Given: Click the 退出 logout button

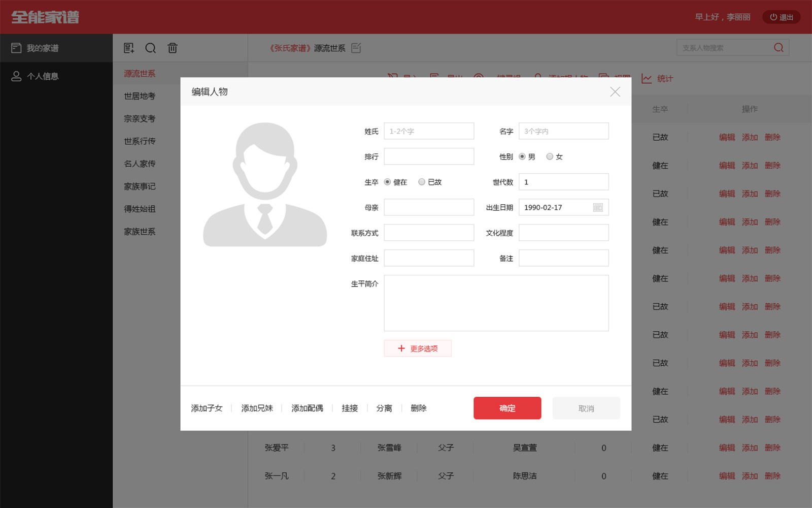Looking at the screenshot, I should click(782, 17).
